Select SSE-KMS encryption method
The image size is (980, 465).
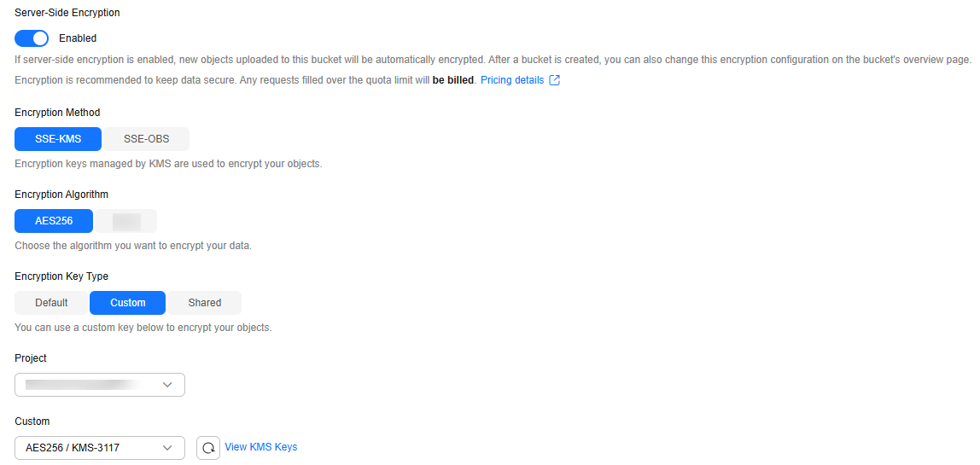click(57, 139)
